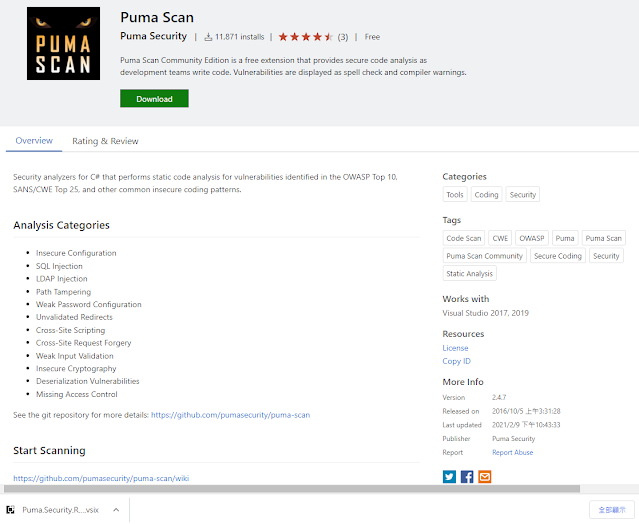Share on Facebook icon
The height and width of the screenshot is (524, 639).
point(467,476)
